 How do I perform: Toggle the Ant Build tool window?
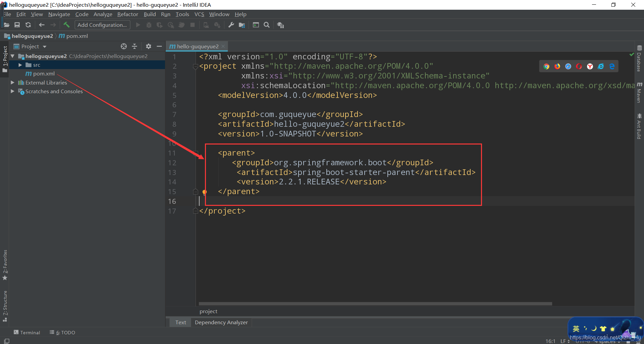(639, 126)
